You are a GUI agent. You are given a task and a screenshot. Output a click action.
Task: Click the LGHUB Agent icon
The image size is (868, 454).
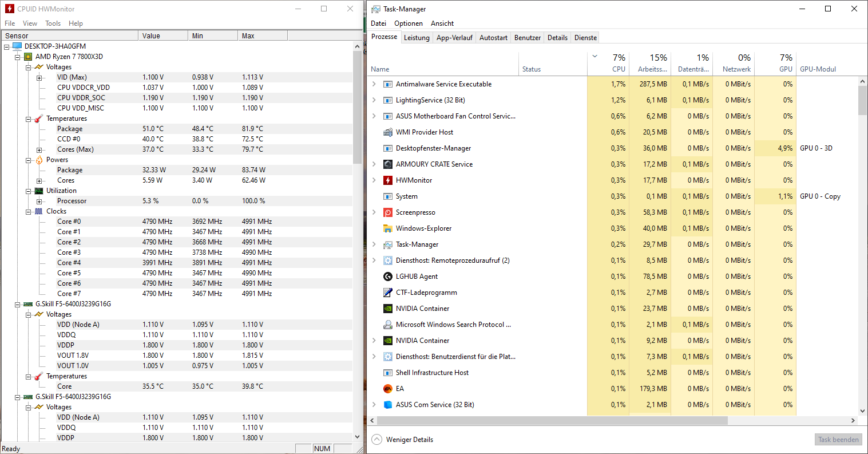[388, 277]
